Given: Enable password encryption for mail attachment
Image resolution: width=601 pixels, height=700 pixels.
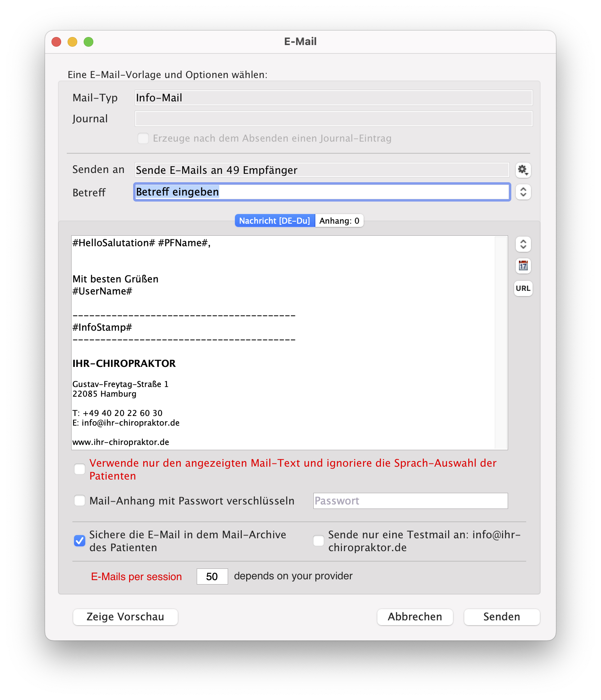Looking at the screenshot, I should [80, 500].
